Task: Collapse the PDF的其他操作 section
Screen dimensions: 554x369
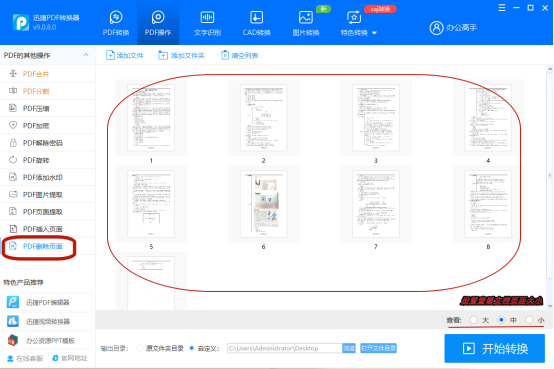Action: (x=86, y=55)
